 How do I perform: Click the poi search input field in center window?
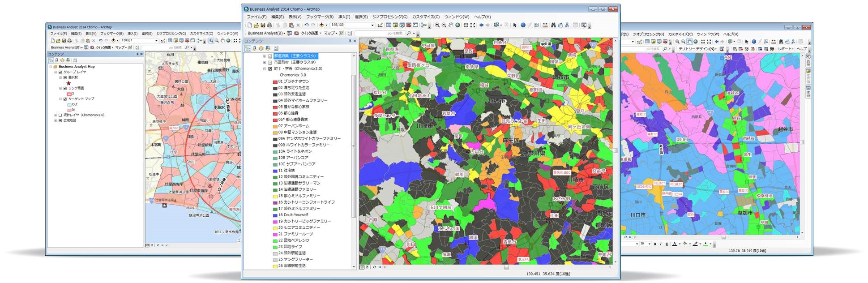380,33
